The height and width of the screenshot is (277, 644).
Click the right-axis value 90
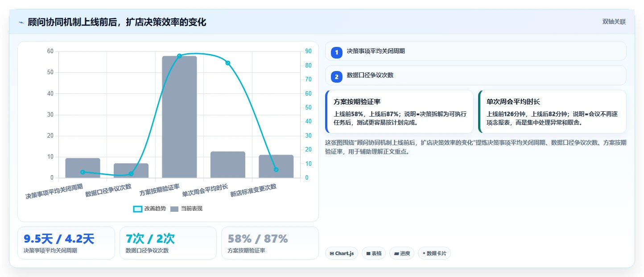click(308, 51)
